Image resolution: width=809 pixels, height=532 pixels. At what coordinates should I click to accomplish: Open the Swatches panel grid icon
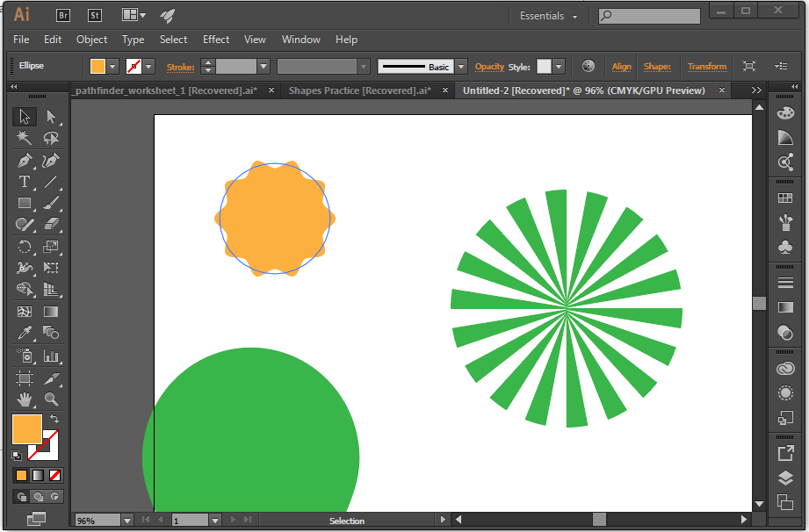(785, 198)
